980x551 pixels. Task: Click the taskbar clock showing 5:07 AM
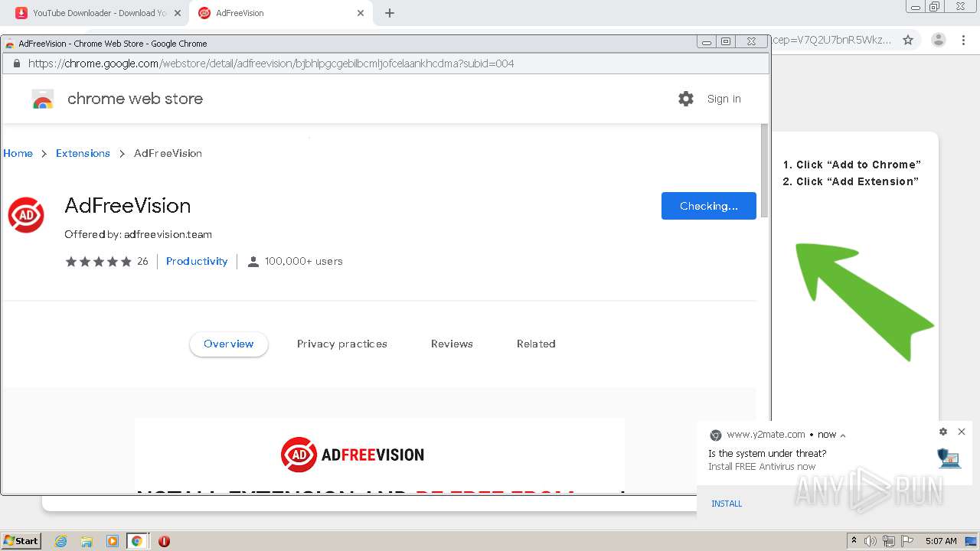(941, 541)
